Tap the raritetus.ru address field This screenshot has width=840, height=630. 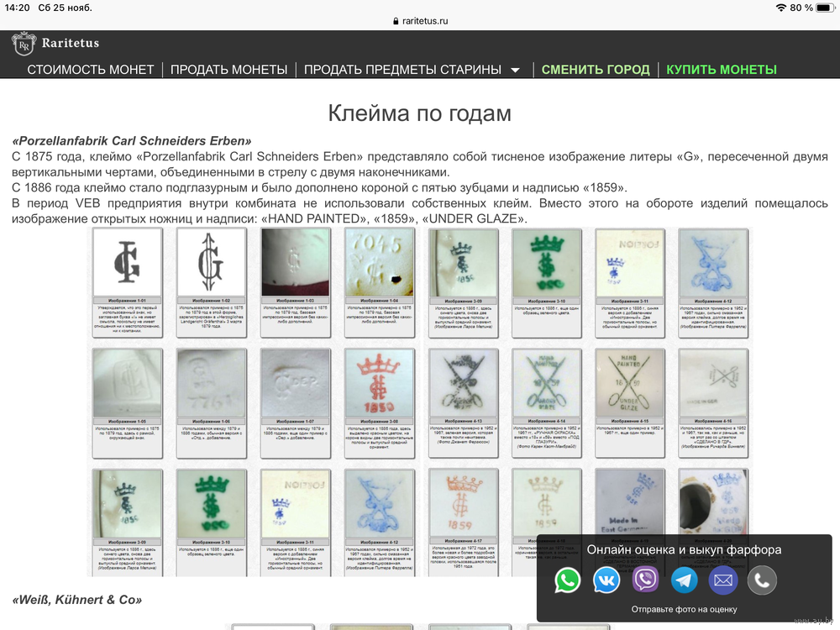click(420, 21)
